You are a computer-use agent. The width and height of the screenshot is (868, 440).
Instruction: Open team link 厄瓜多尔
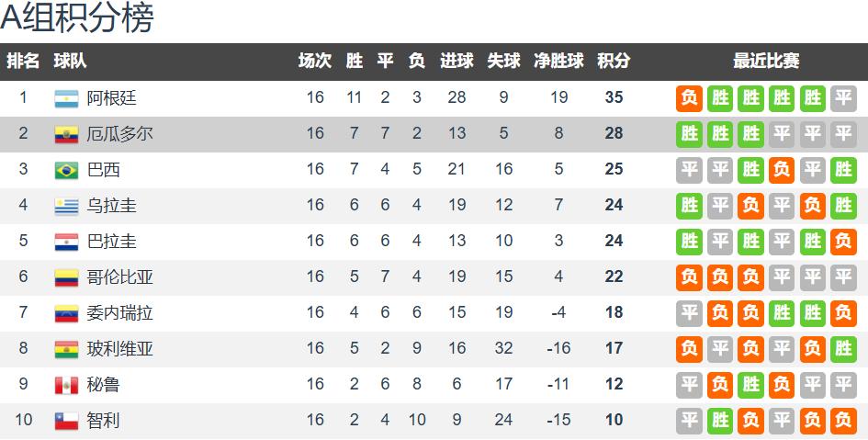click(x=119, y=134)
